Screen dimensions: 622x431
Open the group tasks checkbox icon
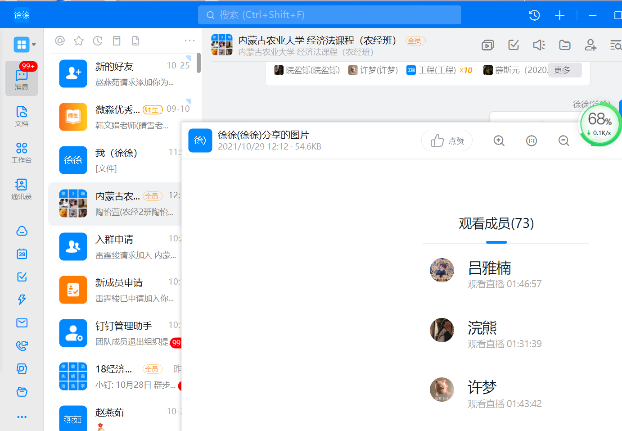513,45
